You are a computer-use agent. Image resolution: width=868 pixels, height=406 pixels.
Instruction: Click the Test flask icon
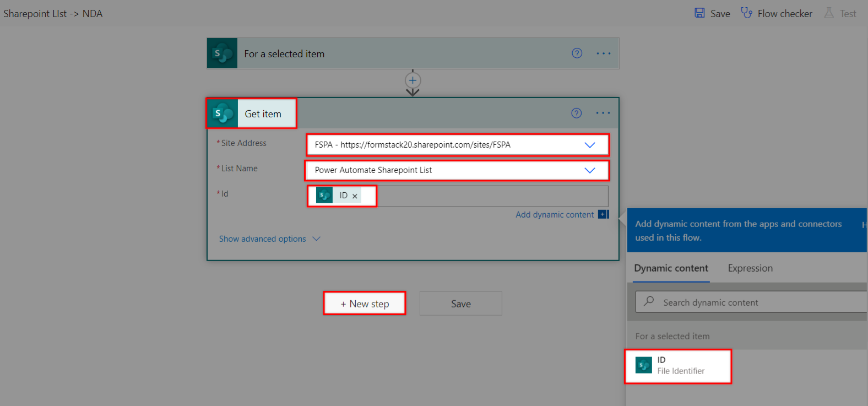coord(829,13)
